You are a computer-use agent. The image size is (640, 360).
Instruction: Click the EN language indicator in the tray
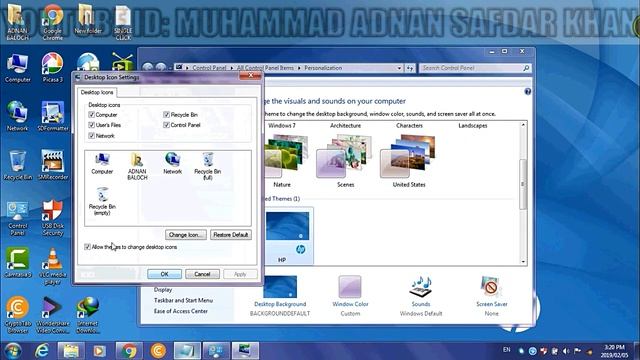(x=507, y=350)
